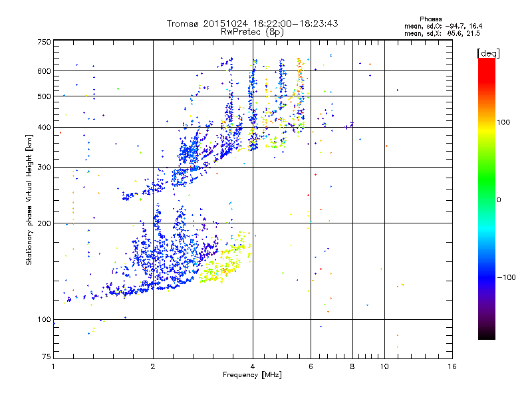Screen dimensions: 532x399
Task: Click the y-axis tick label '400'
Action: (45, 127)
